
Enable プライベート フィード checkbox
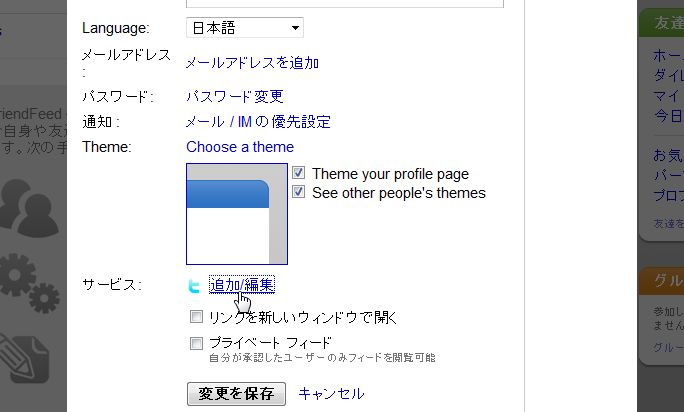[x=196, y=343]
